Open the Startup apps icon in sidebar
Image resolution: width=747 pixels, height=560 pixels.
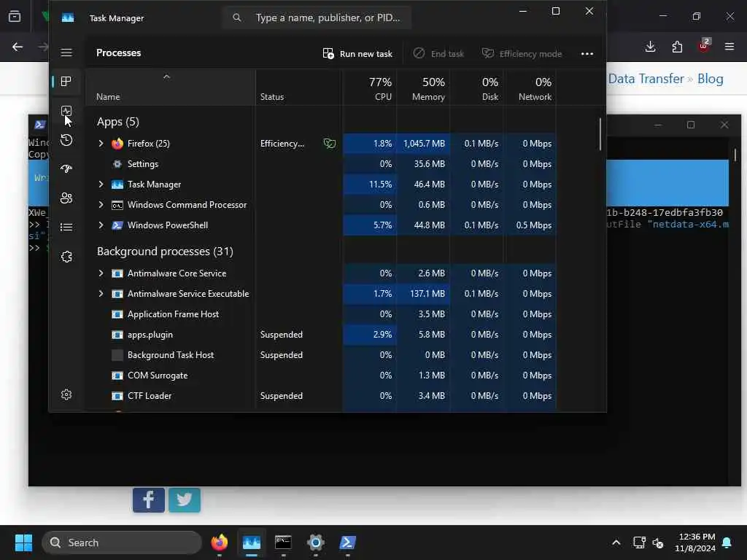[x=66, y=168]
